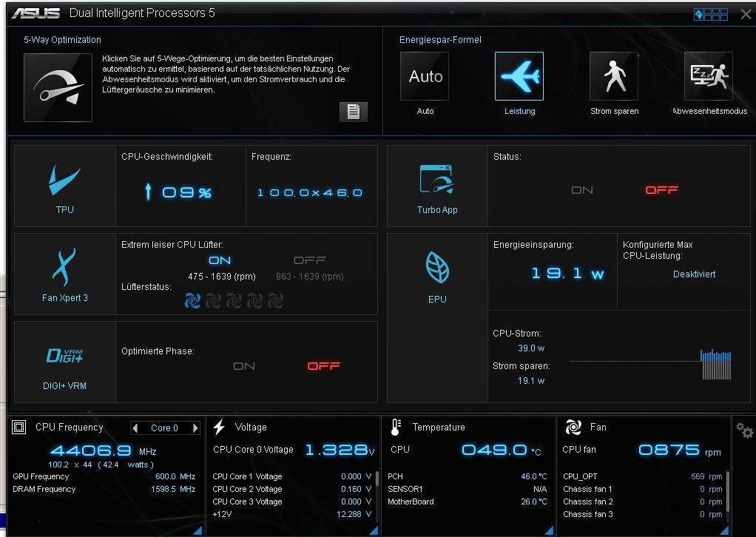Click Deaktiviert max CPU power setting
The width and height of the screenshot is (756, 537).
tap(694, 274)
